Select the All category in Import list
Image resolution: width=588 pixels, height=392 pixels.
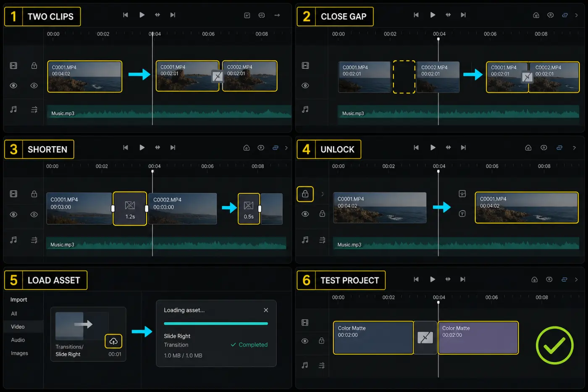point(14,314)
